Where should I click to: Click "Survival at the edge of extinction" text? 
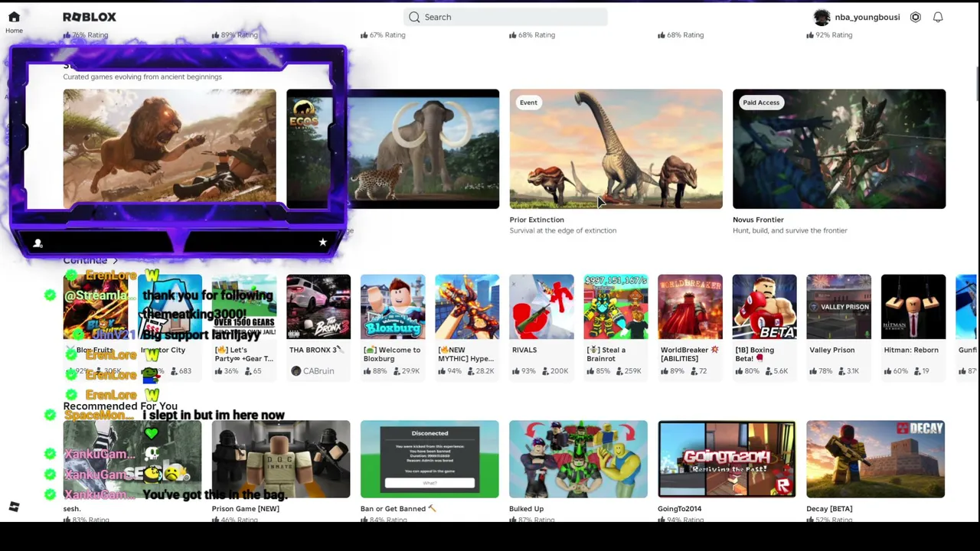click(x=563, y=230)
